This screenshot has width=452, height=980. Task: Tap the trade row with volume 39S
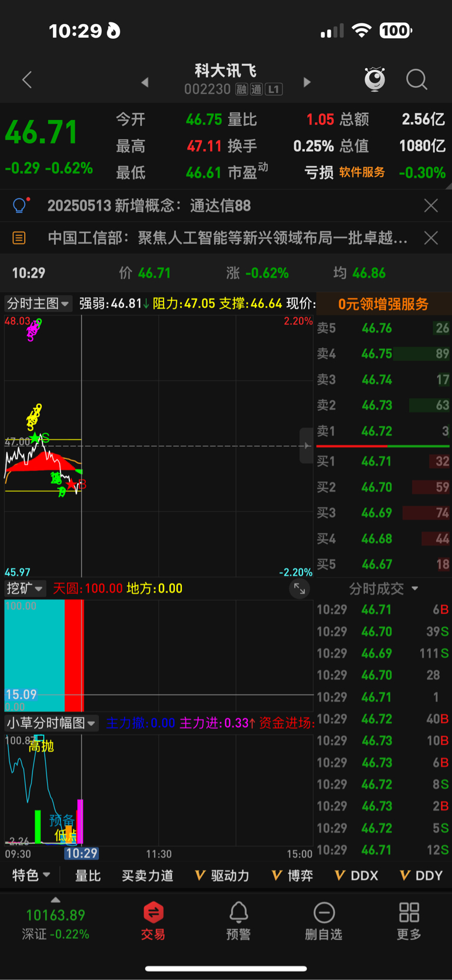[x=383, y=632]
